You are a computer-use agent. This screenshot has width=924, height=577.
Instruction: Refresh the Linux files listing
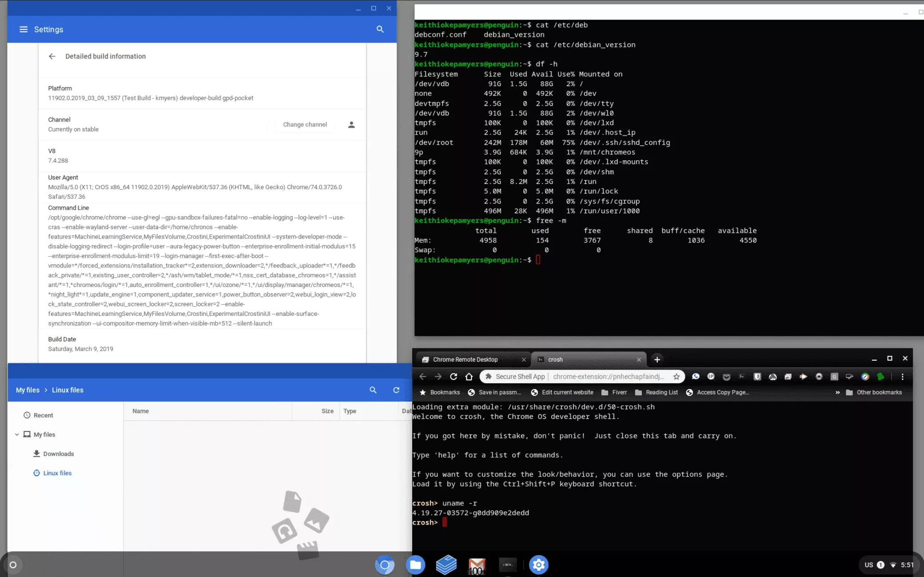point(396,390)
